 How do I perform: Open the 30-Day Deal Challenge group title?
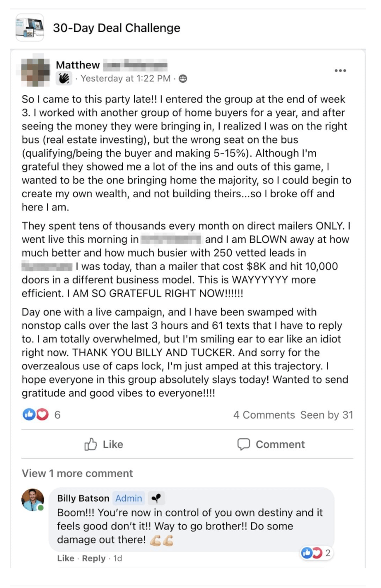pyautogui.click(x=117, y=28)
